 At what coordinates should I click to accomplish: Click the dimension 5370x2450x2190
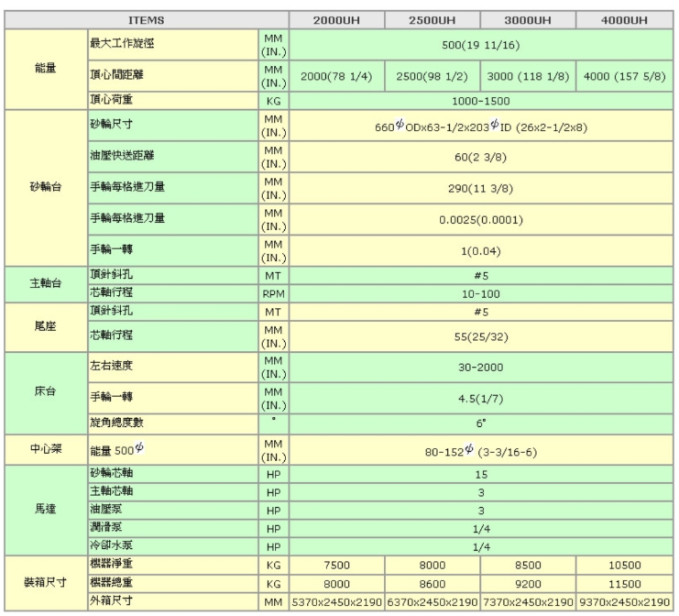pyautogui.click(x=336, y=602)
